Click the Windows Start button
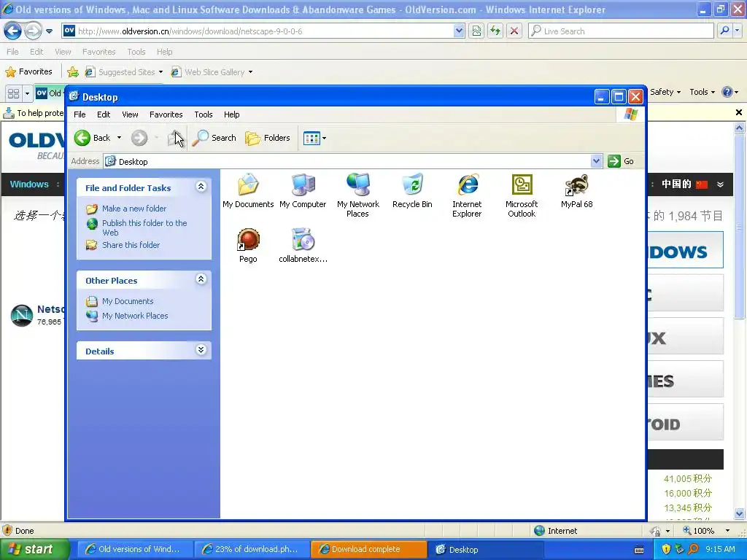The height and width of the screenshot is (560, 747). [x=35, y=549]
